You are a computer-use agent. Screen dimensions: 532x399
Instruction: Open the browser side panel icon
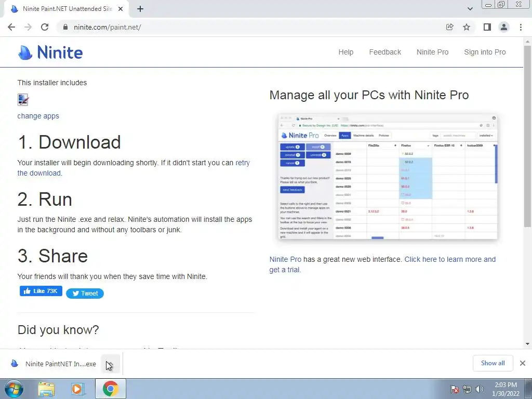487,27
